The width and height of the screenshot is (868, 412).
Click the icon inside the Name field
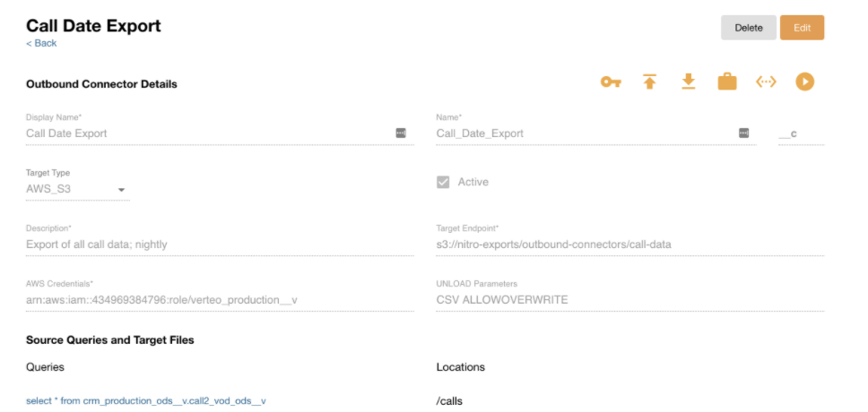click(x=743, y=133)
